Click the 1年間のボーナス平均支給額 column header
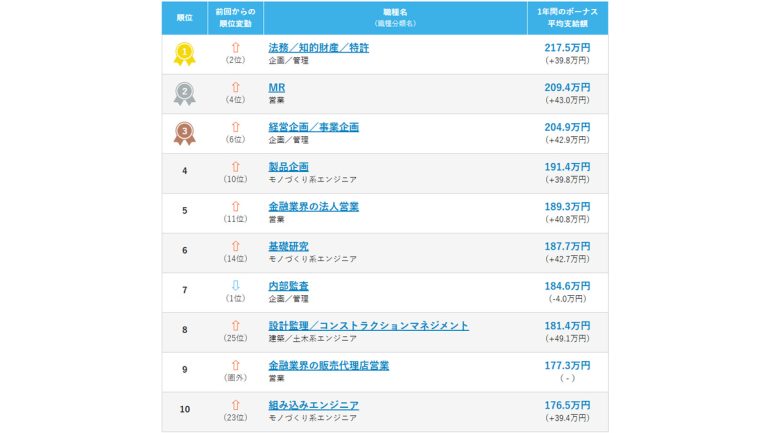The height and width of the screenshot is (433, 770). point(567,17)
